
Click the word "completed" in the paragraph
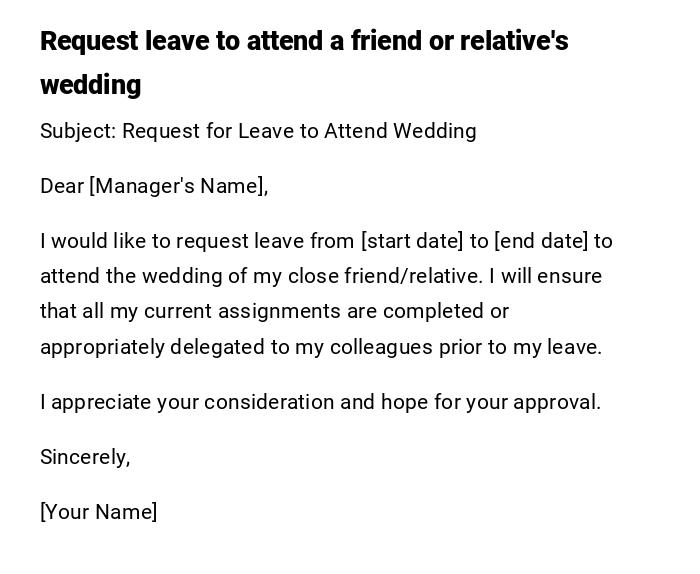(434, 311)
